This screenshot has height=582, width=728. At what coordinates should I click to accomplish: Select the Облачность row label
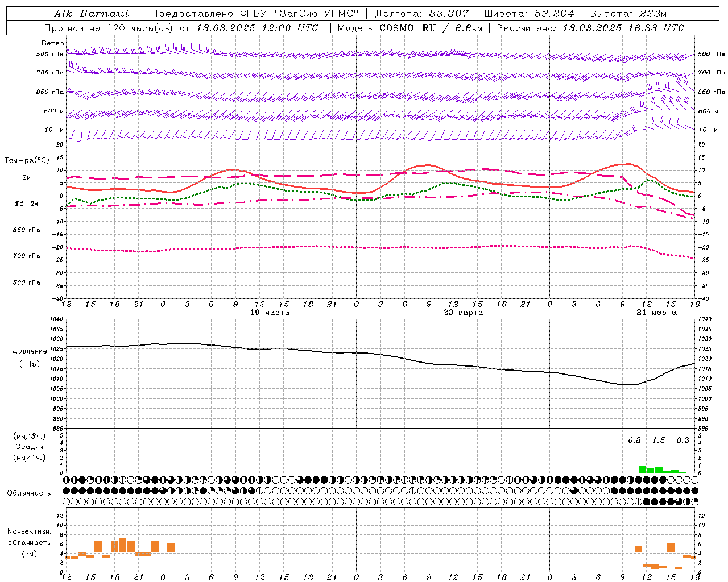coord(29,493)
